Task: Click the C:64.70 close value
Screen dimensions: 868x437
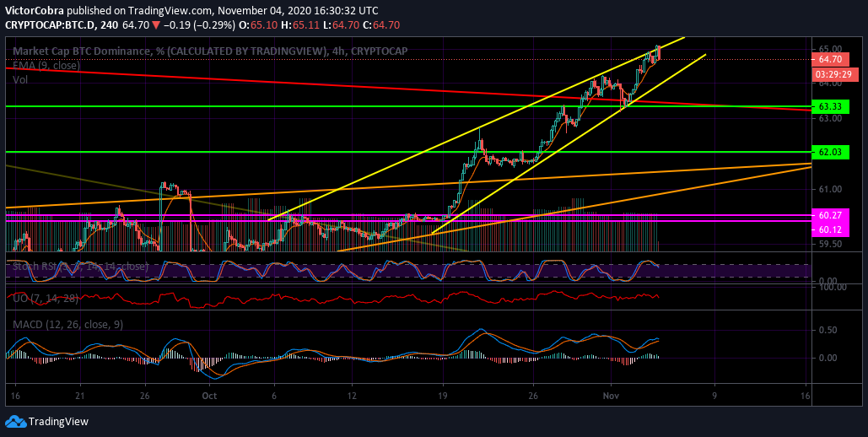Action: (382, 25)
